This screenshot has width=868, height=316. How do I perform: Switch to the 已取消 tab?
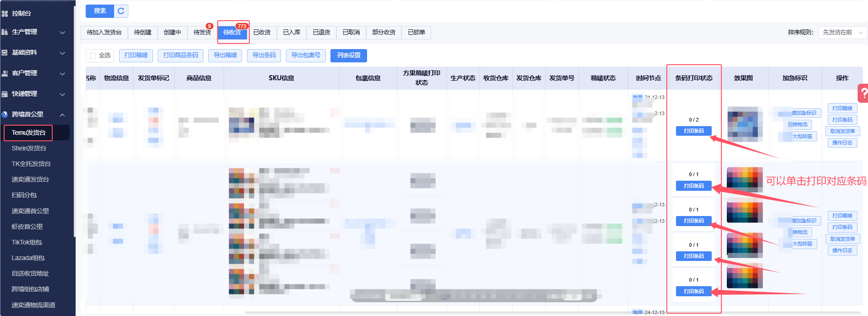[x=352, y=33]
